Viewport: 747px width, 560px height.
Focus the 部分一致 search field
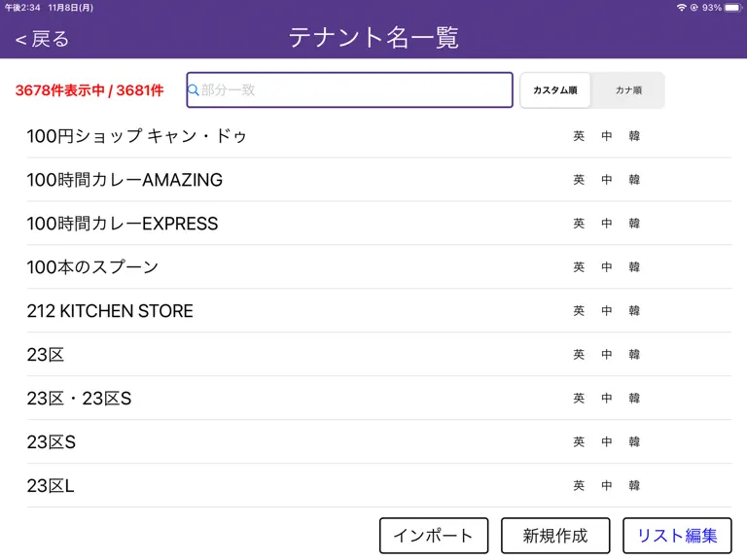coord(350,90)
